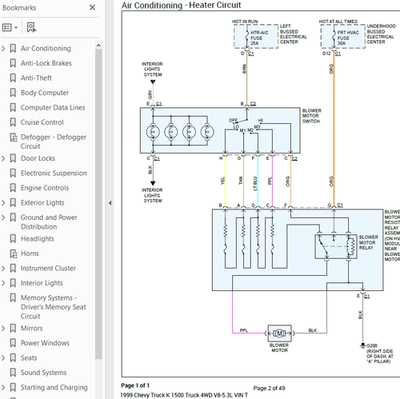
Task: Open Ground and Power Distribution bookmark
Action: click(x=49, y=222)
